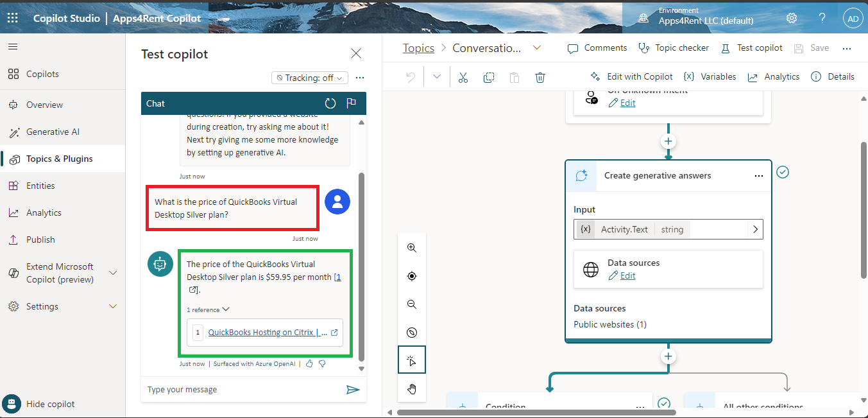868x418 pixels.
Task: Click the delete trash icon in toolbar
Action: point(540,77)
